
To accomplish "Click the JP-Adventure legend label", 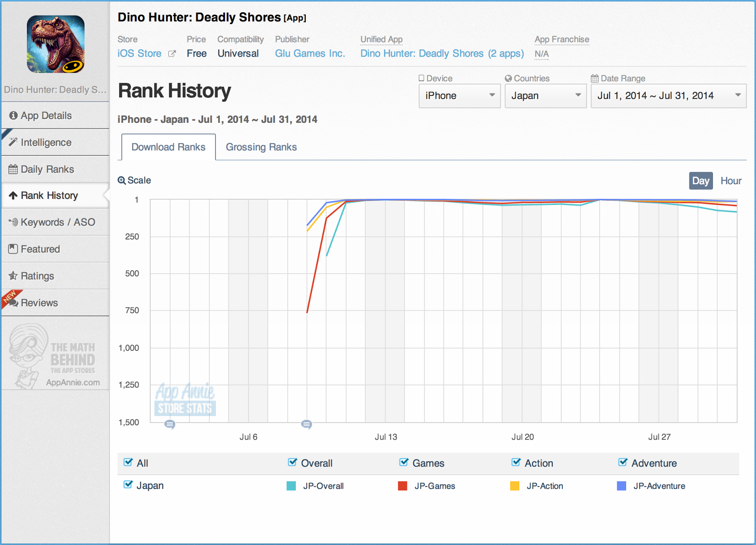I will coord(659,486).
